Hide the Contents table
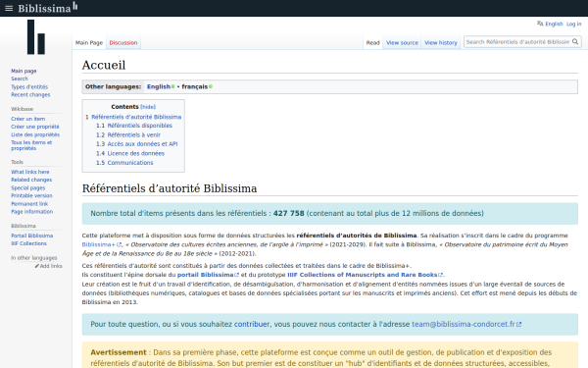Image resolution: width=588 pixels, height=368 pixels. tap(148, 107)
